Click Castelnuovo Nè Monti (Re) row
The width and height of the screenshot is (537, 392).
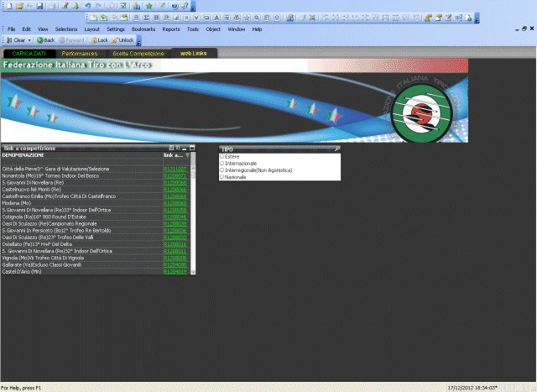(x=82, y=190)
